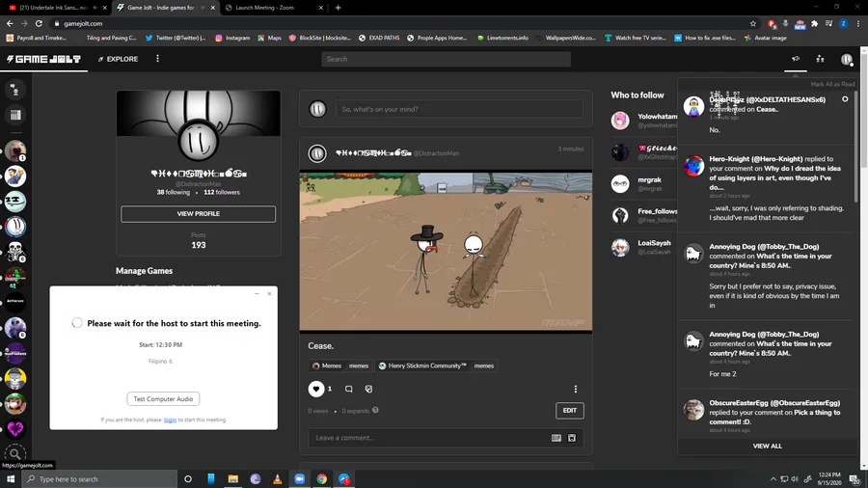
Task: Open the Avatar image bookmark
Action: pos(765,39)
